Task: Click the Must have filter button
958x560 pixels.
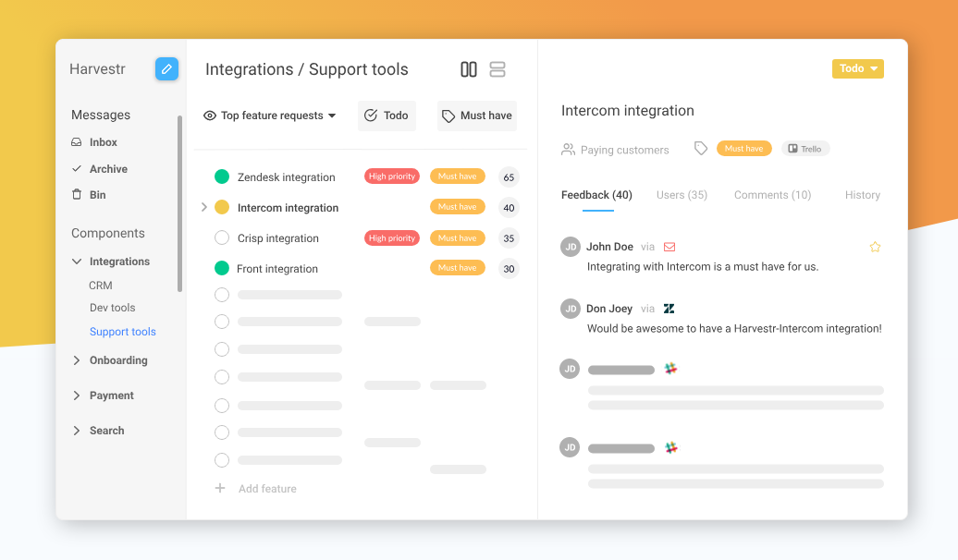Action: (x=477, y=116)
